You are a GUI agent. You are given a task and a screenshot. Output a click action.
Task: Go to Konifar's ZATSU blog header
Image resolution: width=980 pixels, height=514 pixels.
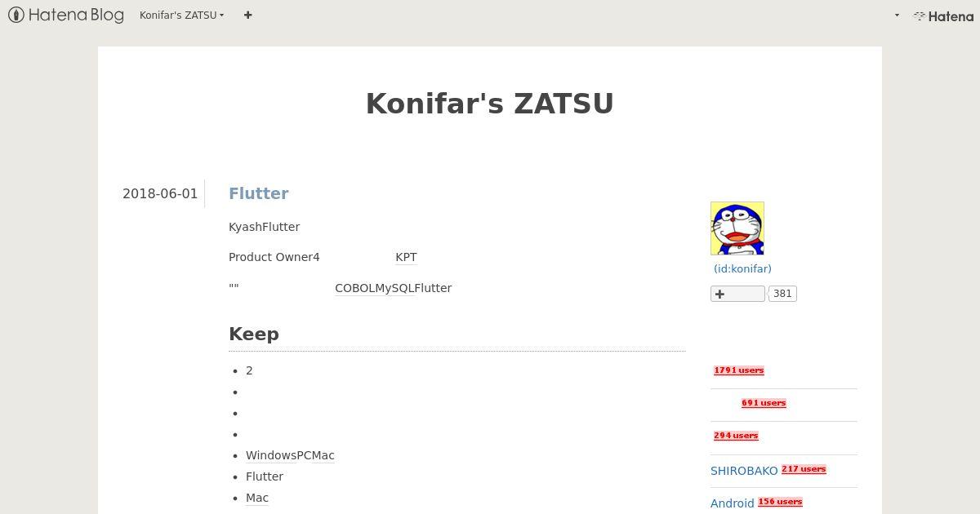(490, 104)
